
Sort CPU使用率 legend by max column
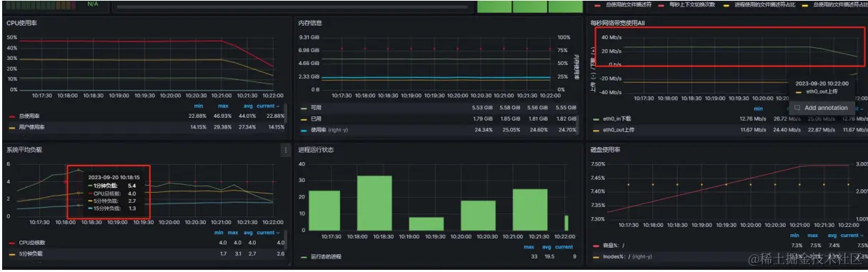pos(223,106)
